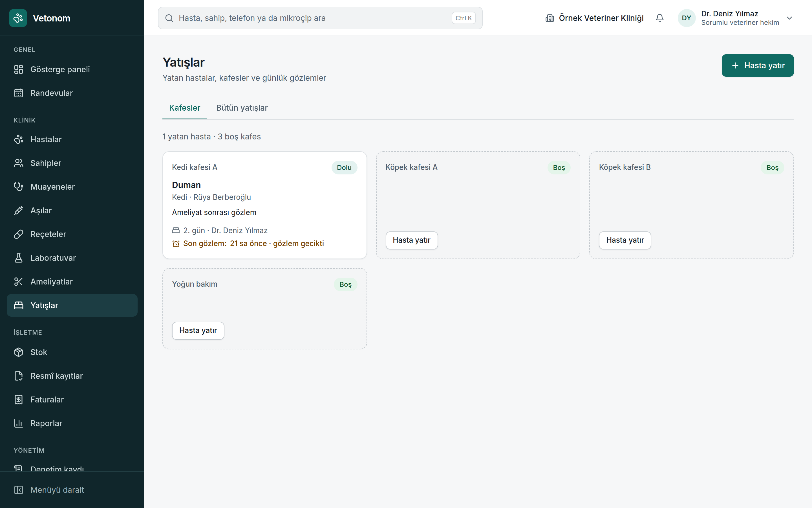Click the Menüyü daralt collapse icon

(x=18, y=490)
